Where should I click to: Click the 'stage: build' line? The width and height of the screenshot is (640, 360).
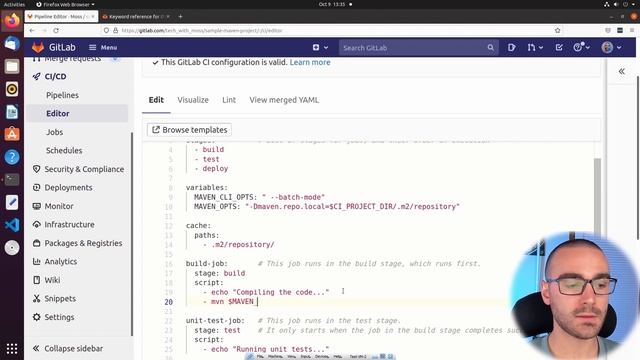pos(220,273)
